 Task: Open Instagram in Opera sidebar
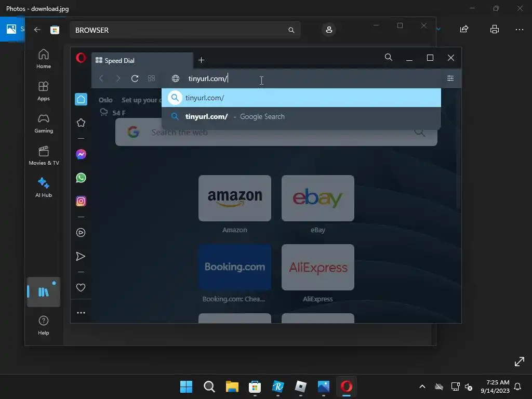(81, 201)
